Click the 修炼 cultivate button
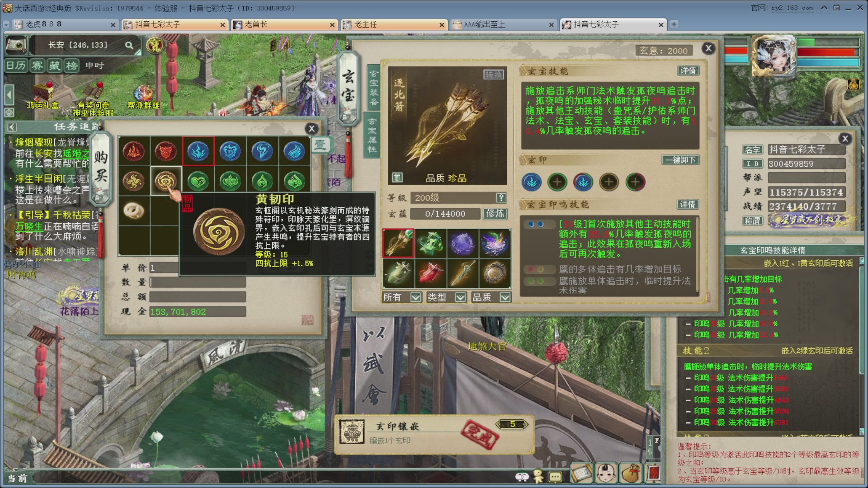 (x=495, y=213)
